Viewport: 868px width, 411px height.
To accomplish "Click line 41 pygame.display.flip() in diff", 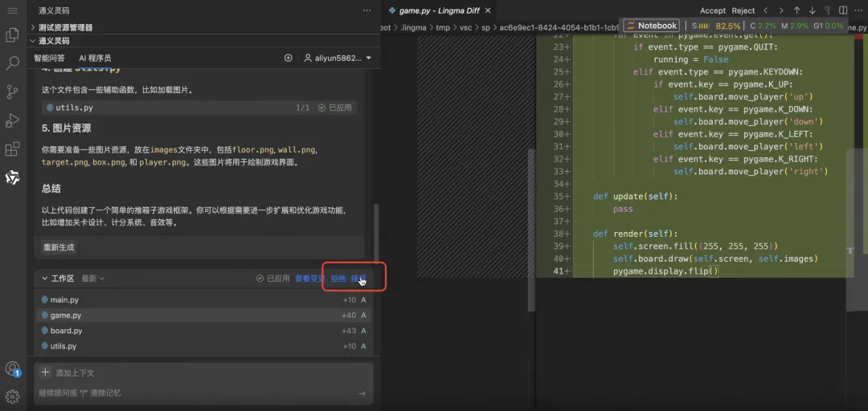I will tap(665, 271).
